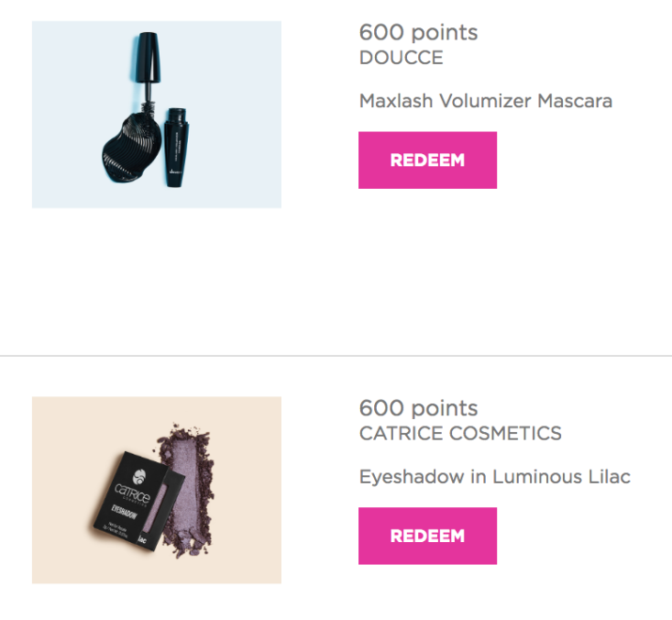Click the black mascara tube in image

pos(177,148)
